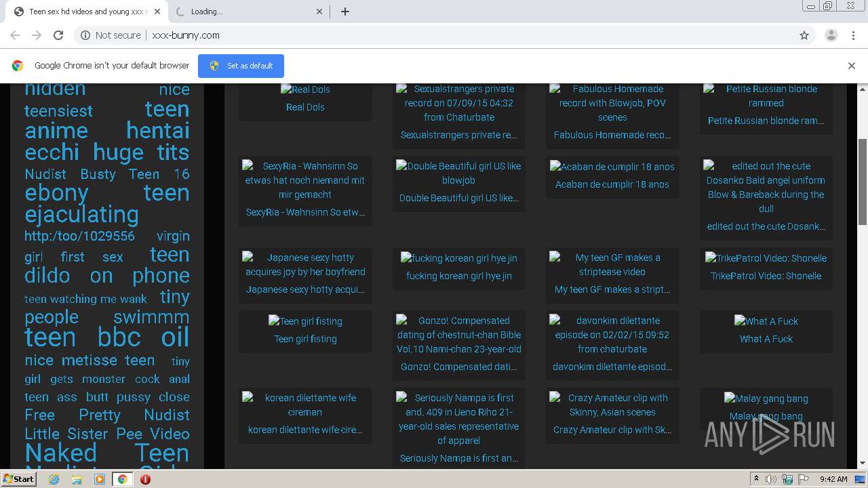Open the volume control in the tray

point(771,479)
